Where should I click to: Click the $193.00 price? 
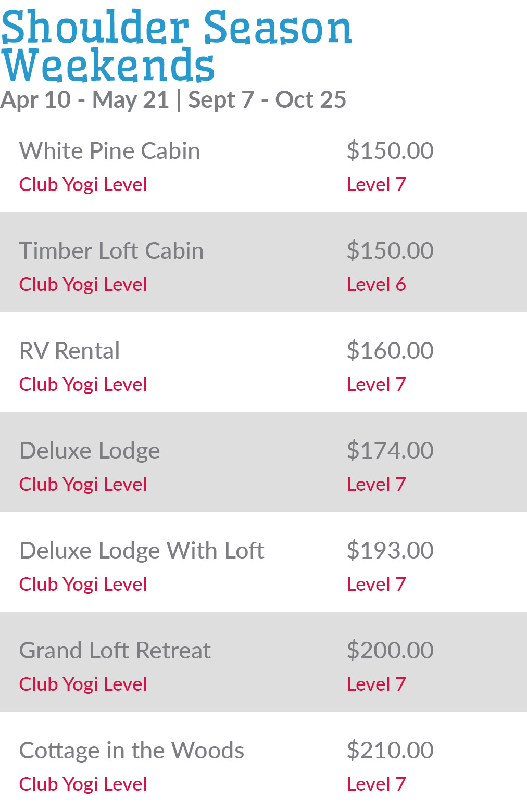pos(390,551)
